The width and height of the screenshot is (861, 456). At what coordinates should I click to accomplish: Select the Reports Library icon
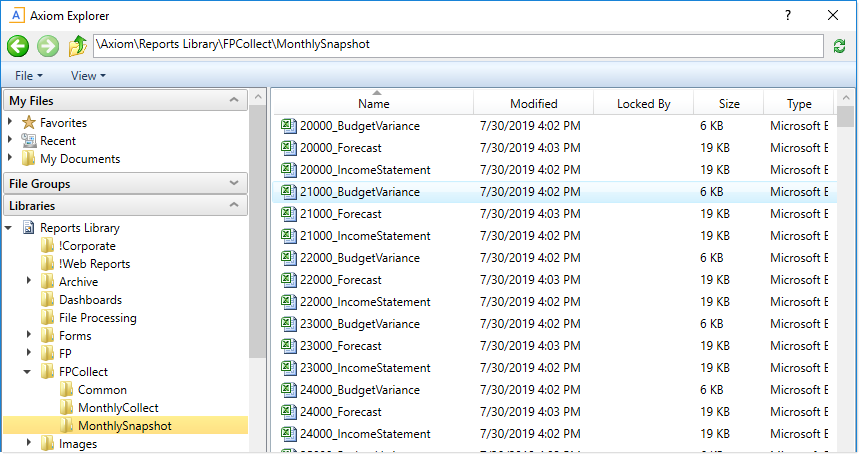(x=29, y=228)
